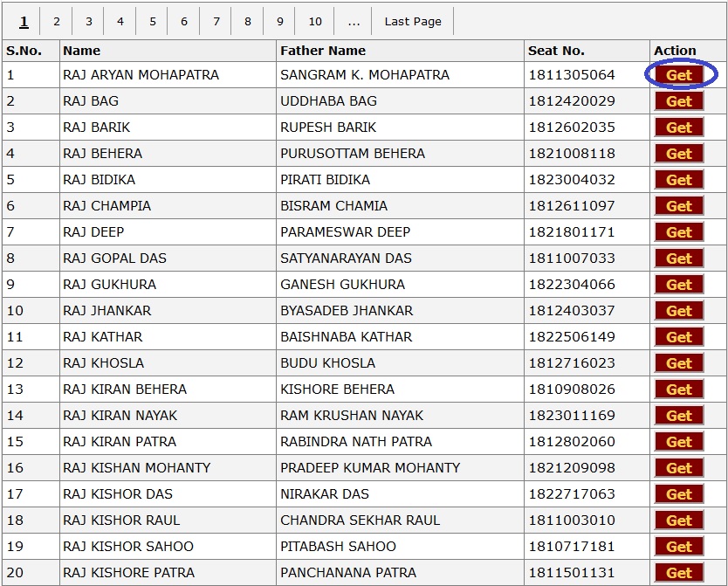728x586 pixels.
Task: Go to page 4 of results
Action: 120,21
